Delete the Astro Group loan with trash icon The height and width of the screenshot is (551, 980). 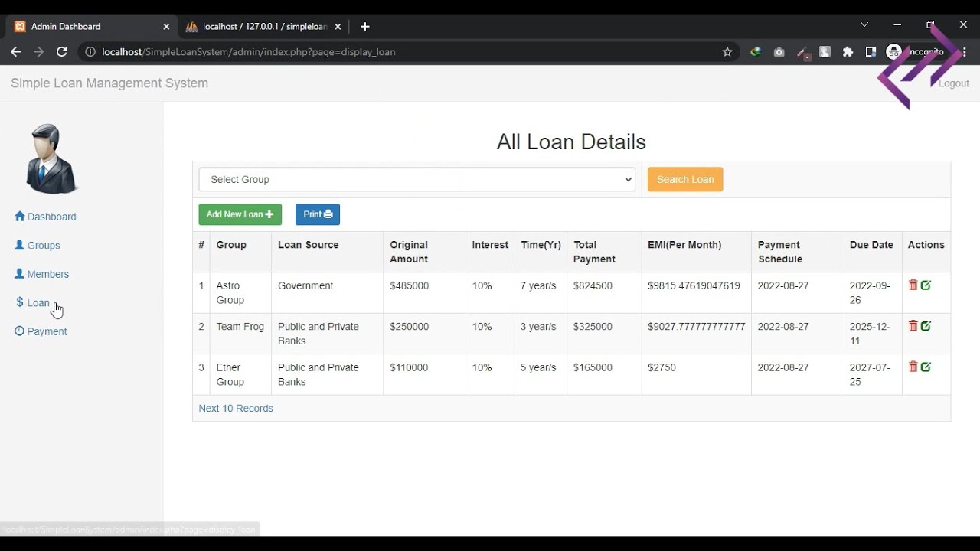click(x=913, y=285)
